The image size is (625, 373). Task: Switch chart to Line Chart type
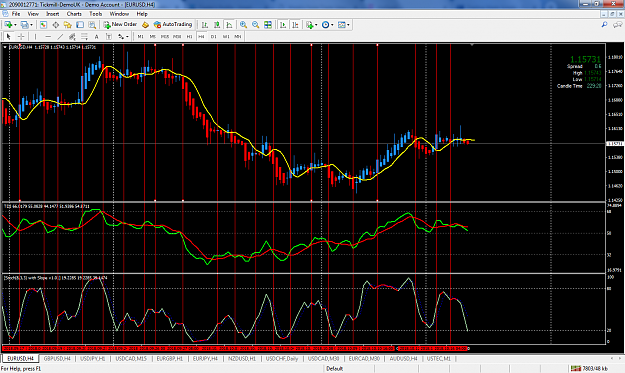(x=229, y=25)
